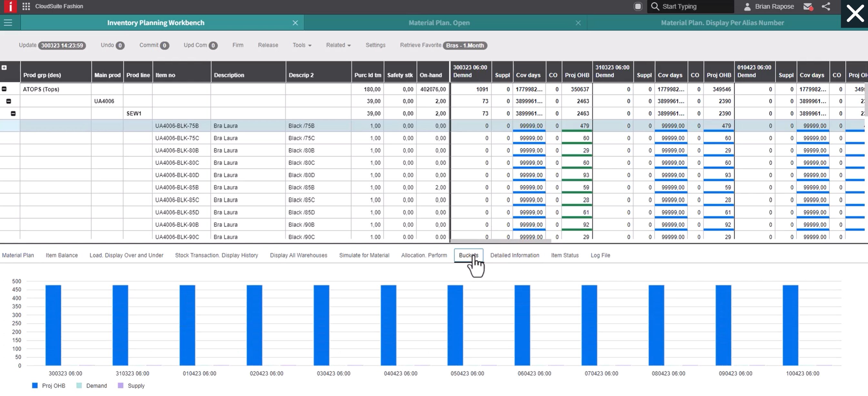The height and width of the screenshot is (396, 868).
Task: Click the Bras - 1.Month favorite button
Action: point(465,46)
